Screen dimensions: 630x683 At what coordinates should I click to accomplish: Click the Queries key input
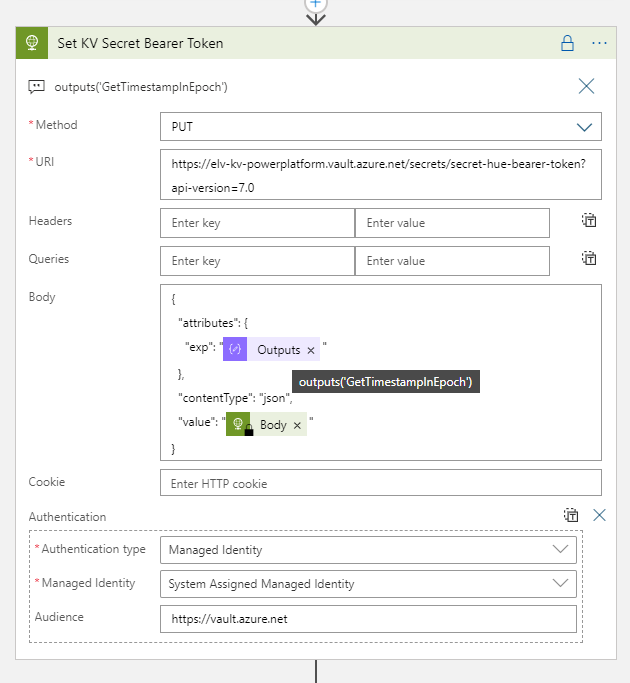[257, 261]
